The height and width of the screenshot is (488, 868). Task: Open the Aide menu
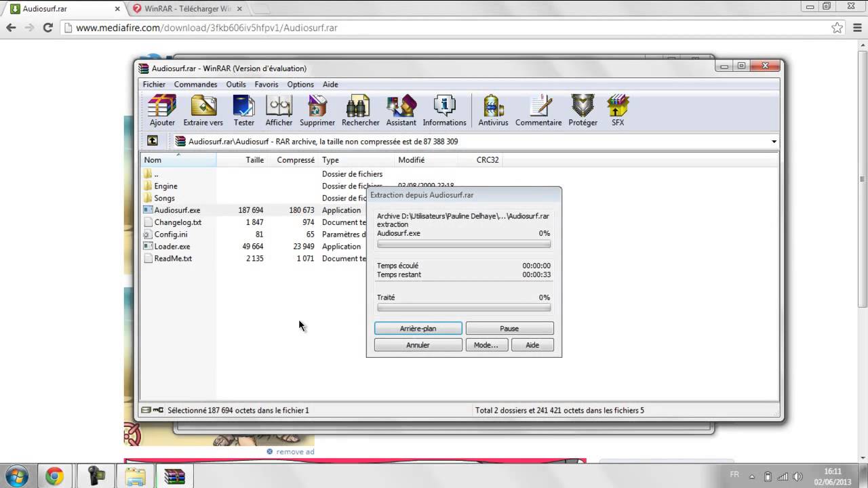click(x=330, y=85)
